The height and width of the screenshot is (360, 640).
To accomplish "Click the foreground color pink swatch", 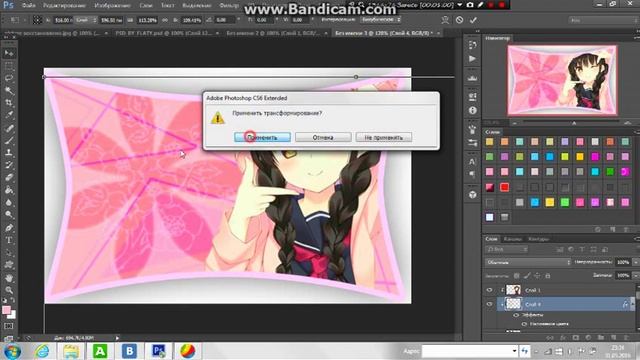I will point(7,310).
